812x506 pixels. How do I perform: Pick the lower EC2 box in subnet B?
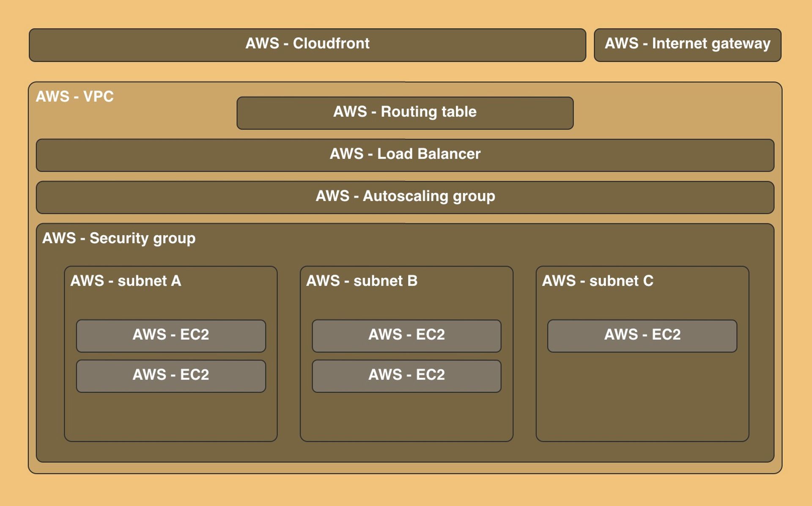point(406,376)
